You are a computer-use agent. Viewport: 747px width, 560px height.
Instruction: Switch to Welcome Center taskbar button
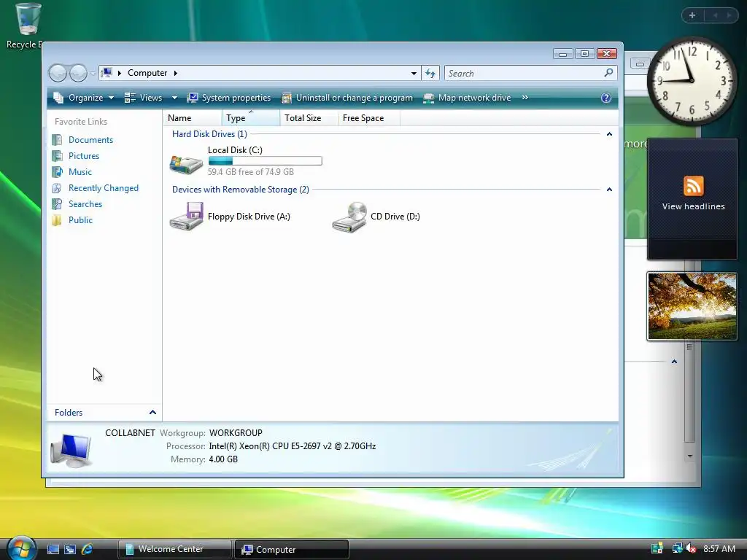(x=174, y=549)
